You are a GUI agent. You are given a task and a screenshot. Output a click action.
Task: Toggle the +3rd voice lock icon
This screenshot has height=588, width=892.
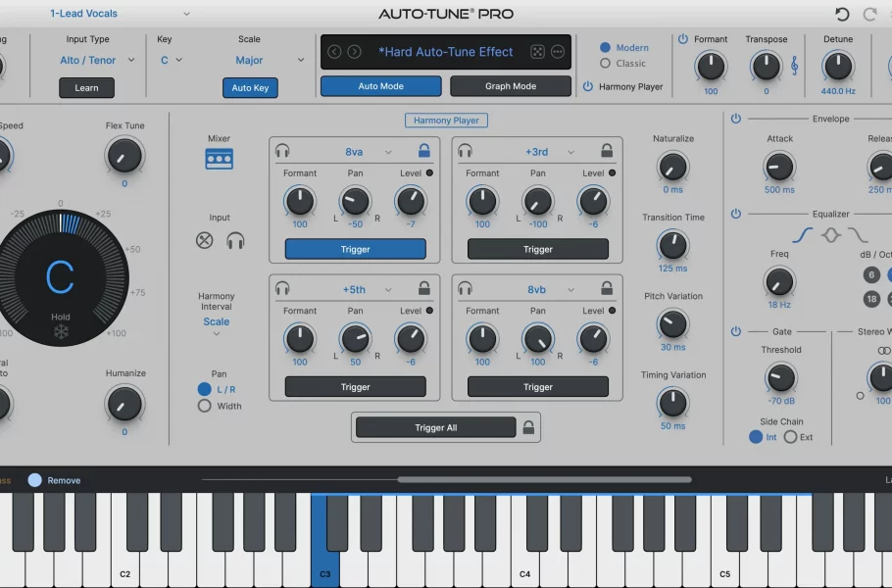tap(607, 150)
